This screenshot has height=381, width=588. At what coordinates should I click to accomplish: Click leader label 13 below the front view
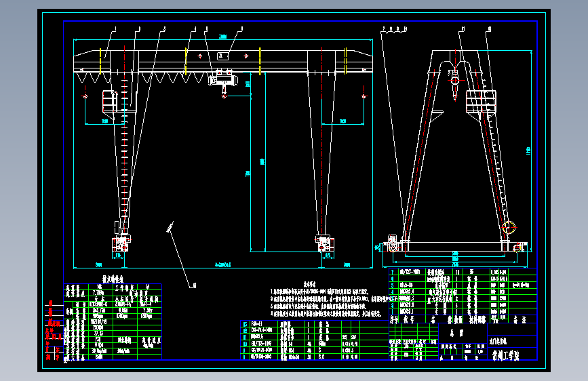193,285
